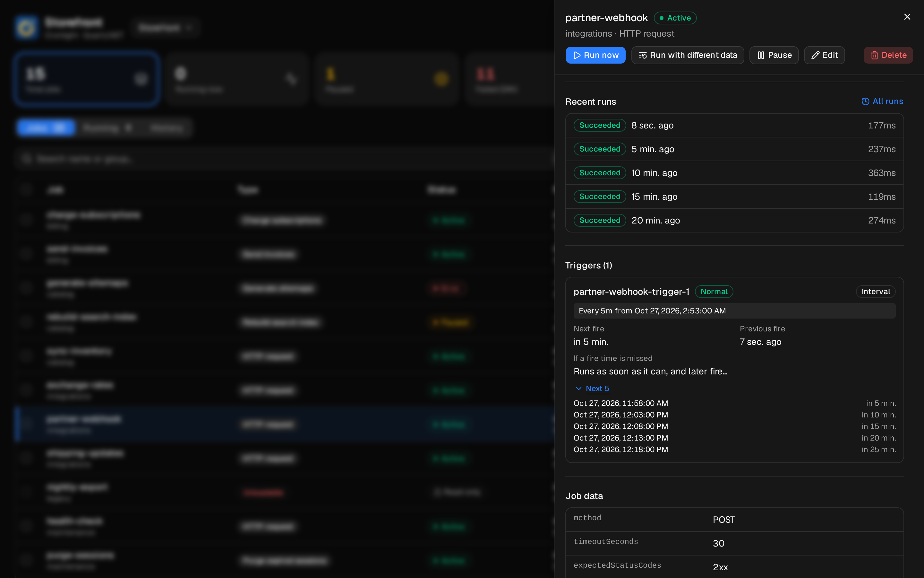924x578 pixels.
Task: Open the run from 8 sec. ago
Action: (x=734, y=125)
